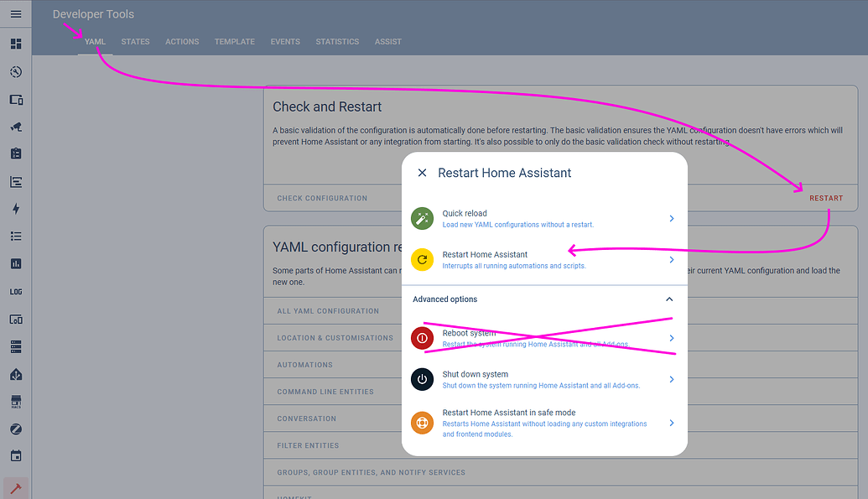Expand the Quick reload chevron
Screen dimensions: 868x499
(x=671, y=218)
